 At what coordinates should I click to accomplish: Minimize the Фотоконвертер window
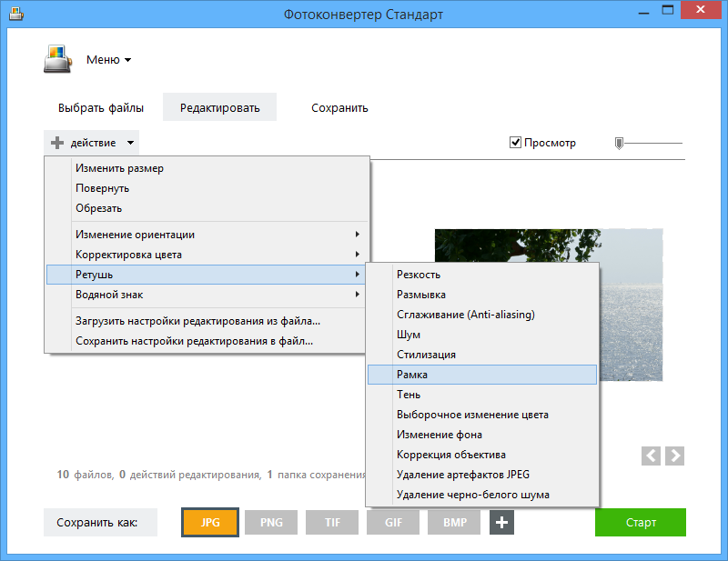643,11
